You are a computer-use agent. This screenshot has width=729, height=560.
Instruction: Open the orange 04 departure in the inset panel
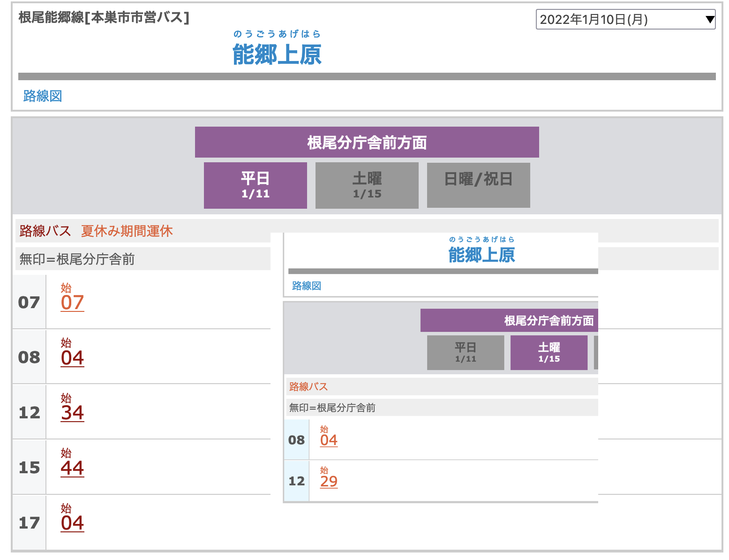tap(329, 440)
